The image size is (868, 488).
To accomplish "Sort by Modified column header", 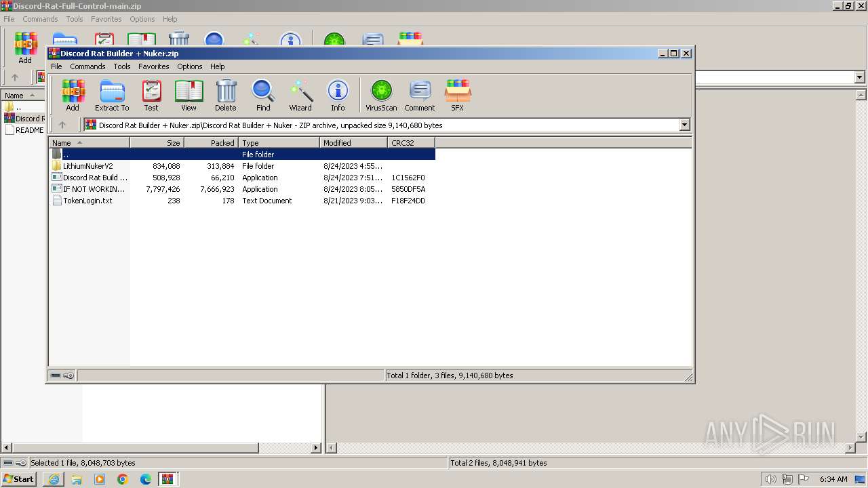I will 353,143.
